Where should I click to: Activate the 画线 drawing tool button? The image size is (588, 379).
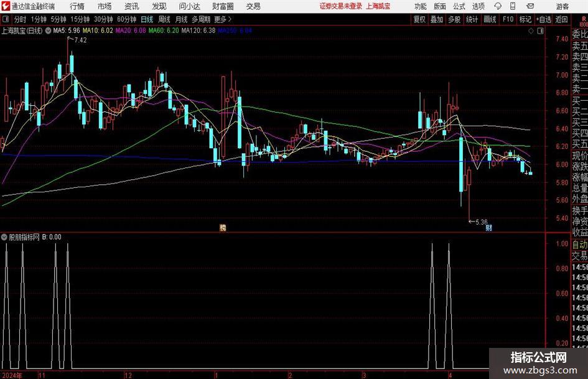click(x=490, y=19)
